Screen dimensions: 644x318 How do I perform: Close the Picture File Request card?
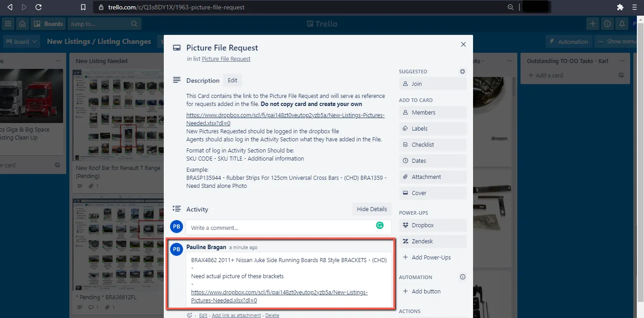tap(463, 44)
